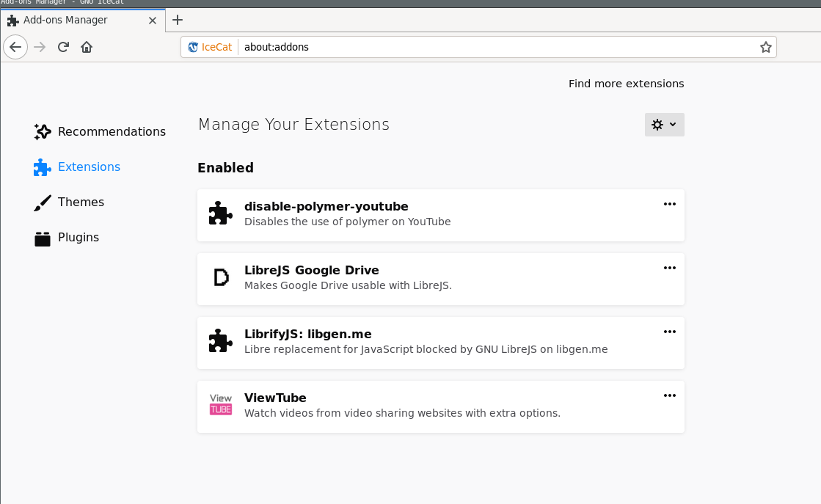Click the Plugins block icon

(x=43, y=238)
